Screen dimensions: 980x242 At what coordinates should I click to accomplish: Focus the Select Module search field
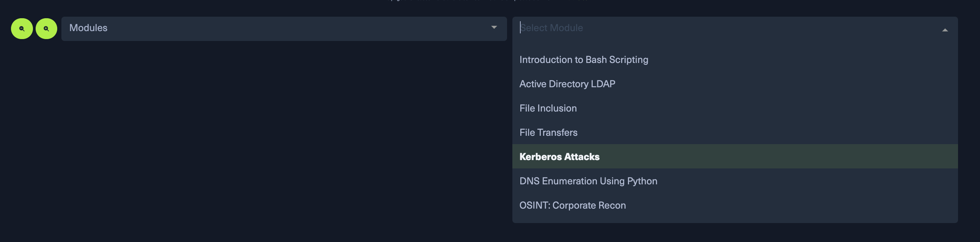click(723, 28)
